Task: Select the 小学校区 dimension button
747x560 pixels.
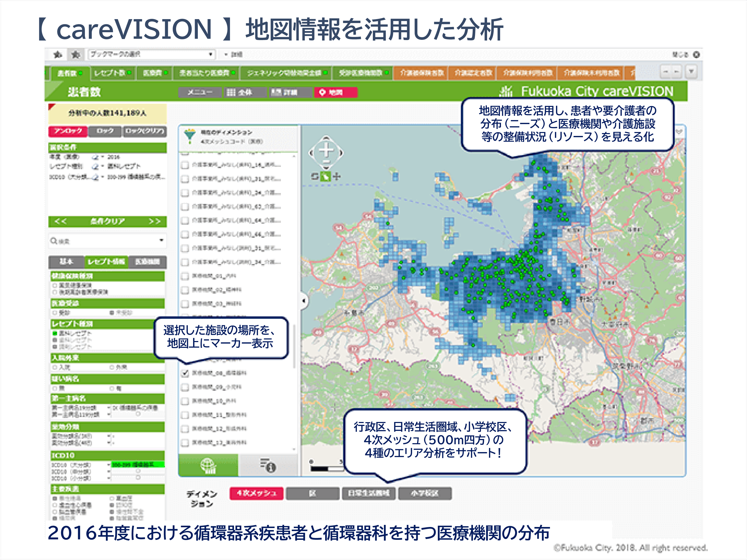Action: click(x=424, y=493)
